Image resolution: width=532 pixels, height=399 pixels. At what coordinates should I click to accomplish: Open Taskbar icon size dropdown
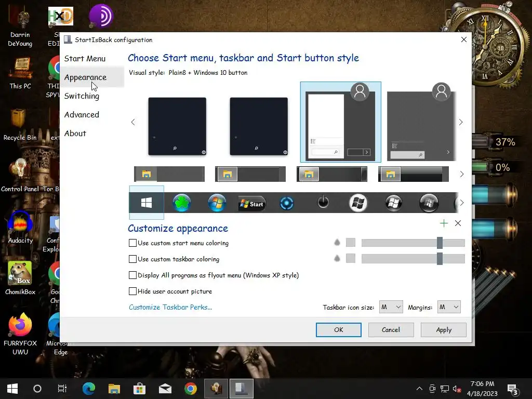tap(391, 307)
